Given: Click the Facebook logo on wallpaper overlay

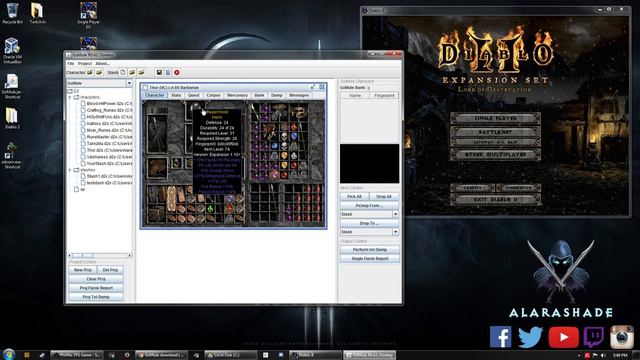Looking at the screenshot, I should pyautogui.click(x=500, y=337).
